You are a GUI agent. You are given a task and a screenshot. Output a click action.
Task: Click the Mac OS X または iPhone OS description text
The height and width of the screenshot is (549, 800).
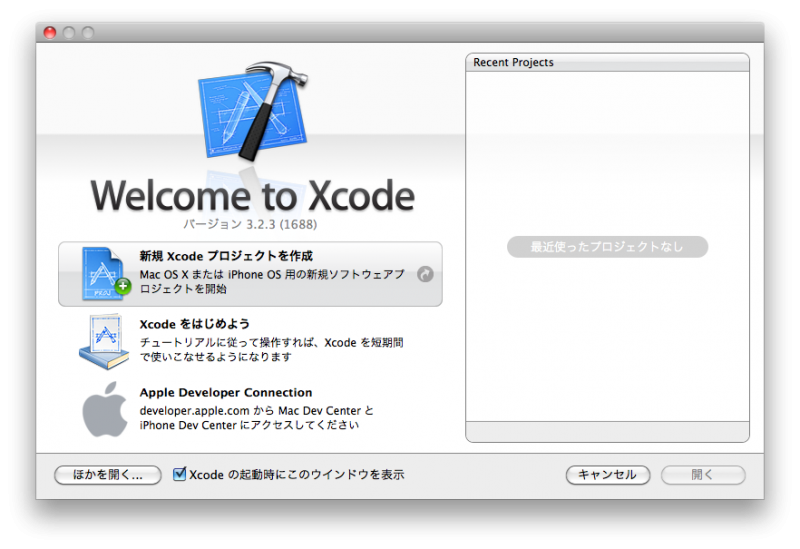(x=272, y=281)
